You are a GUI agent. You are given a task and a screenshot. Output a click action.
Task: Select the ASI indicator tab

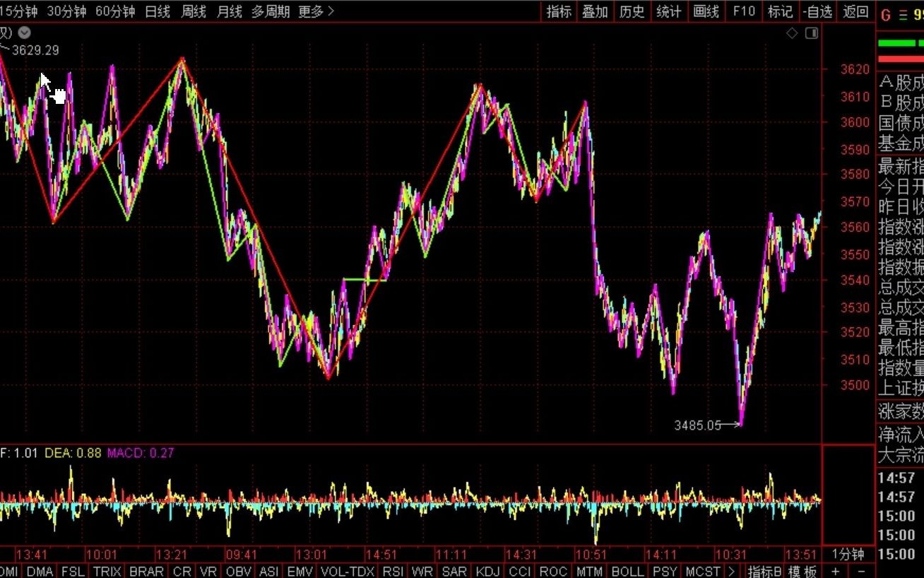(x=269, y=571)
